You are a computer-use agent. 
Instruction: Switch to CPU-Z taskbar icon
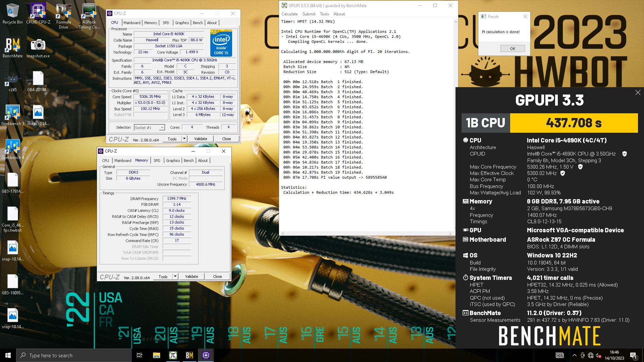[x=206, y=355]
